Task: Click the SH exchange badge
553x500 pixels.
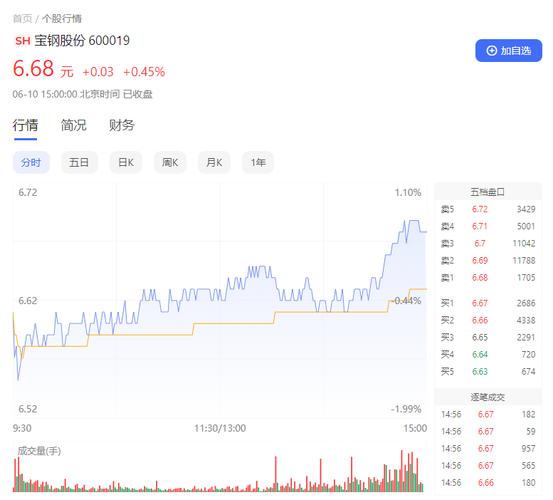Action: [x=23, y=41]
